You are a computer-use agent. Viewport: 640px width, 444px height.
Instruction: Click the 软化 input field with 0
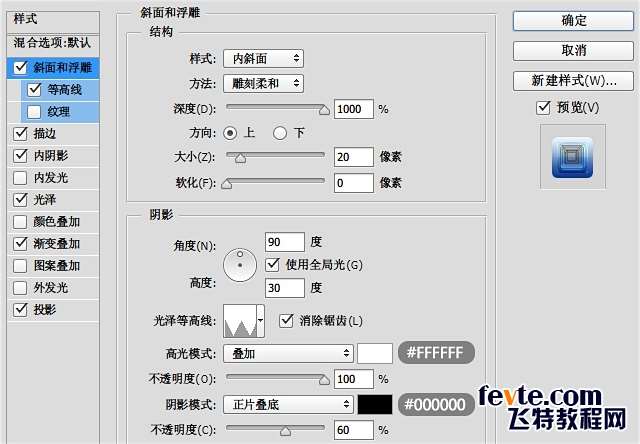pos(353,183)
